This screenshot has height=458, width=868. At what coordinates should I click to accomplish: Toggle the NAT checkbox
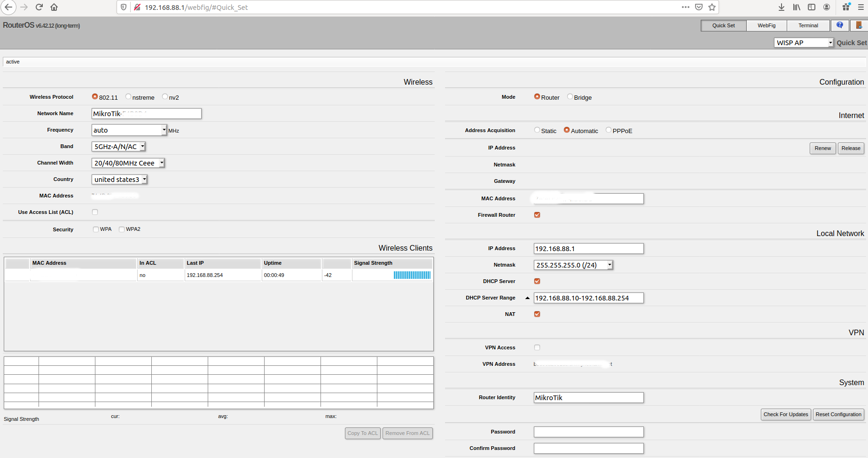click(537, 314)
